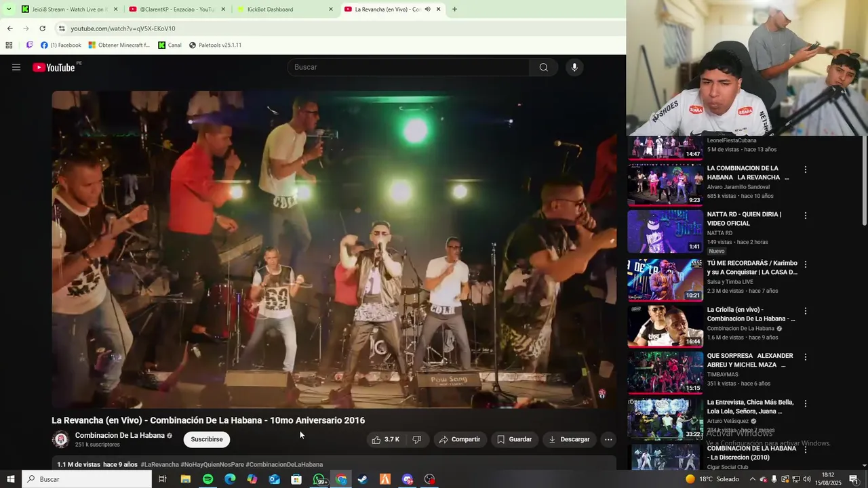868x488 pixels.
Task: Play the TÚ ME RECORDARÁS thumbnail
Action: 665,280
